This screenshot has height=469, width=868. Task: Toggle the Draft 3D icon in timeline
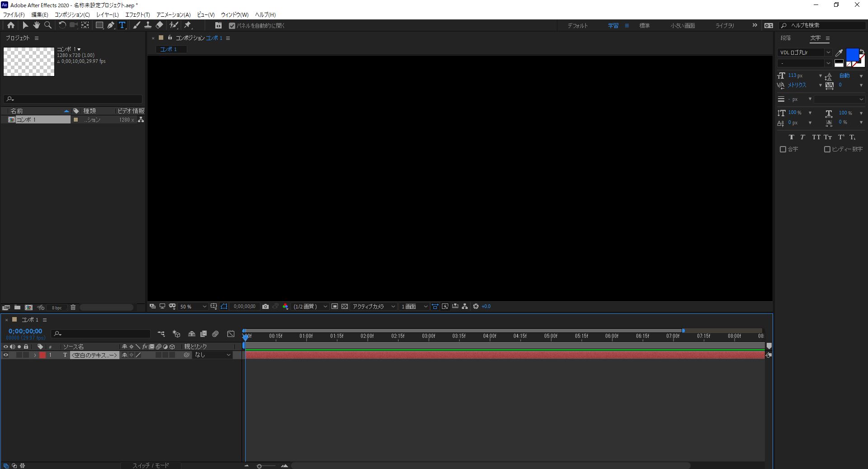coord(176,334)
